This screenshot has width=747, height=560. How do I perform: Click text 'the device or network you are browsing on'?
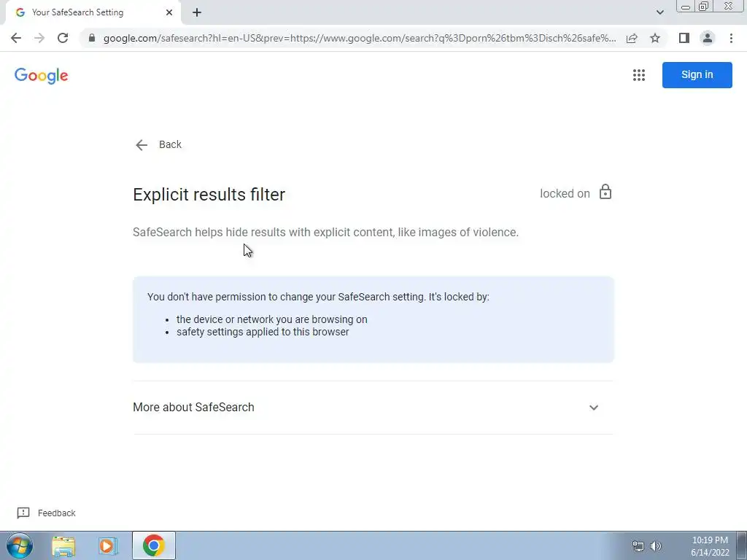271,319
